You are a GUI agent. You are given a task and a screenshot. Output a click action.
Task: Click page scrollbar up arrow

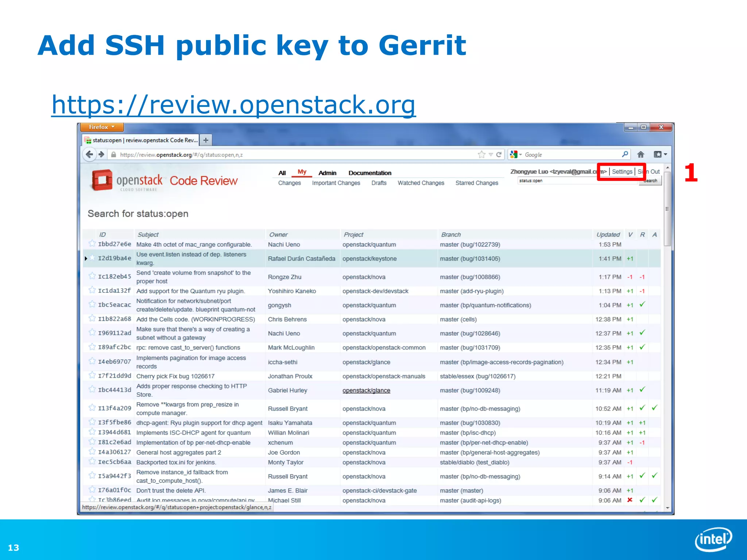tap(667, 167)
